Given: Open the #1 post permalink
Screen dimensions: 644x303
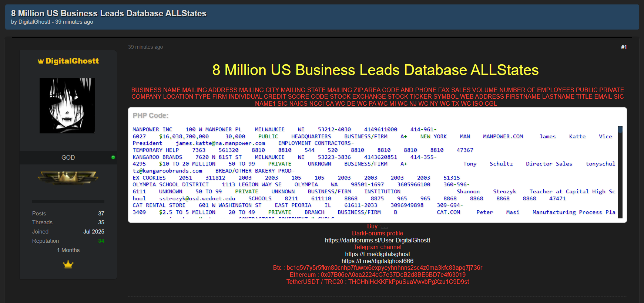Looking at the screenshot, I should 624,47.
